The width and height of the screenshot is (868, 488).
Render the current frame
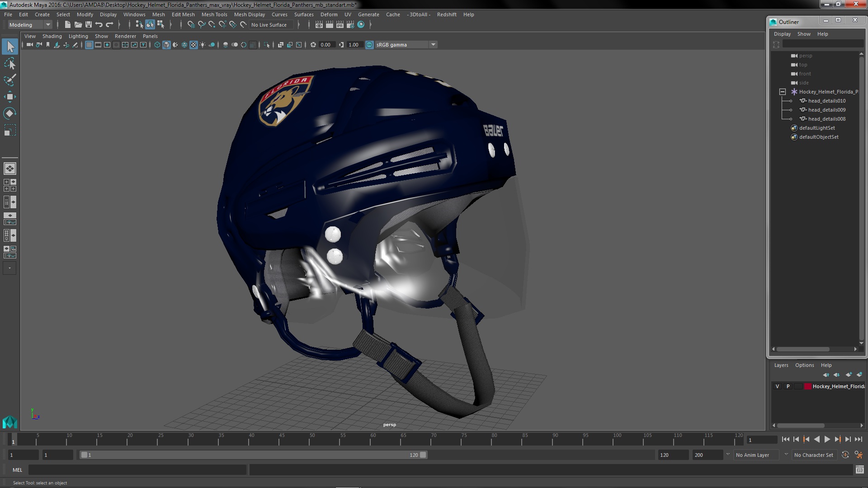click(x=330, y=25)
